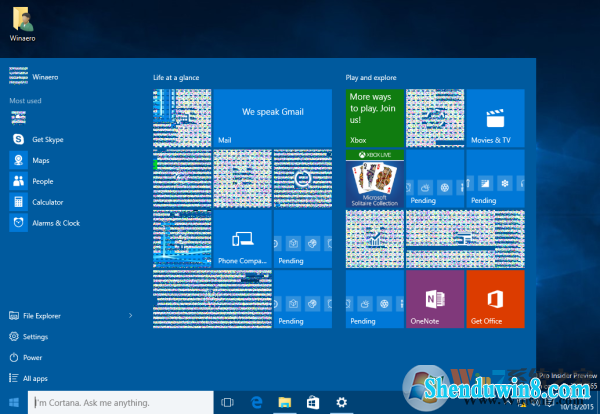Screen dimensions: 600x414
Task: Open Maps from the Most used list
Action: click(x=30, y=160)
